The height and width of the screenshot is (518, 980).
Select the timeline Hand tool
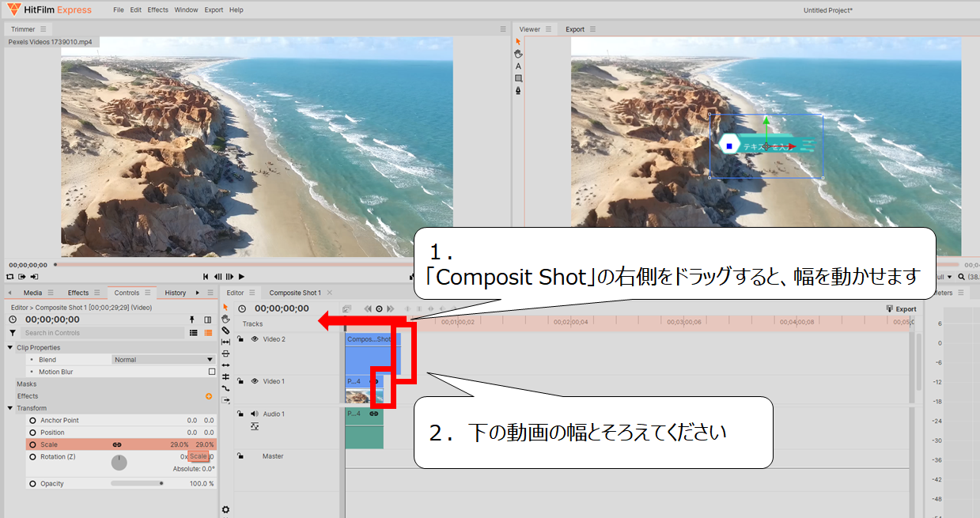pos(225,319)
